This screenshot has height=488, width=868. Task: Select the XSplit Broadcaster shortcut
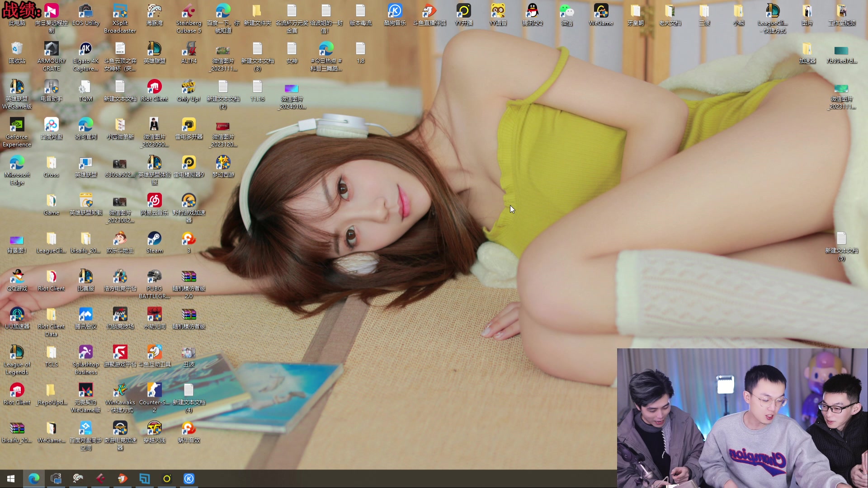pyautogui.click(x=120, y=12)
